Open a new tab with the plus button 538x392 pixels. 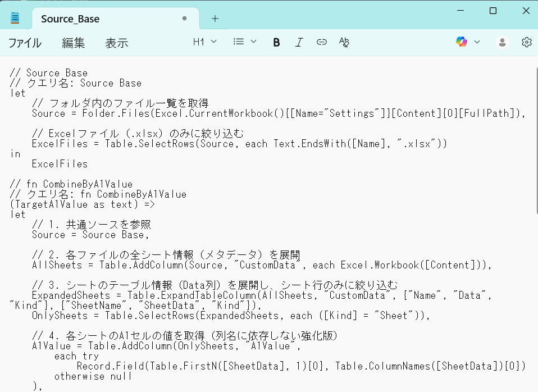(x=215, y=19)
